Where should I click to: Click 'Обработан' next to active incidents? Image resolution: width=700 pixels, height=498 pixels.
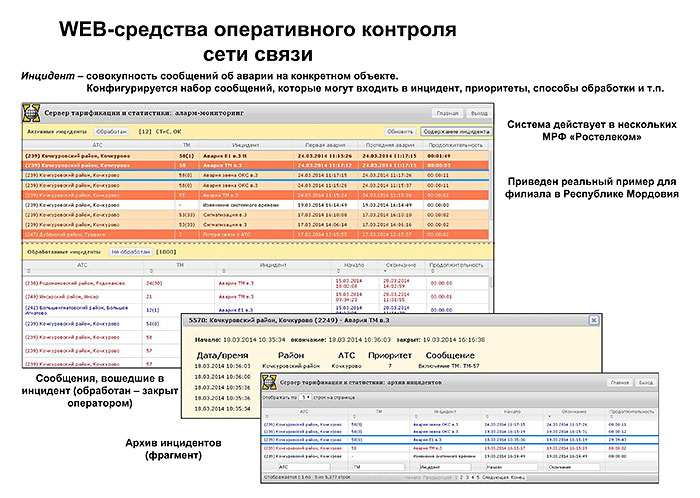(x=112, y=132)
